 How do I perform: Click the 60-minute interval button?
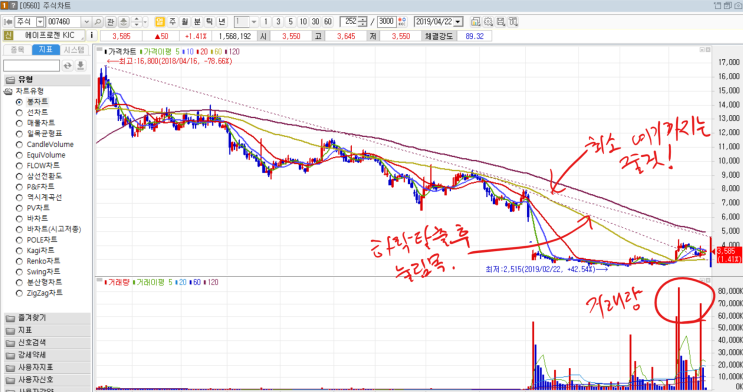[x=327, y=22]
